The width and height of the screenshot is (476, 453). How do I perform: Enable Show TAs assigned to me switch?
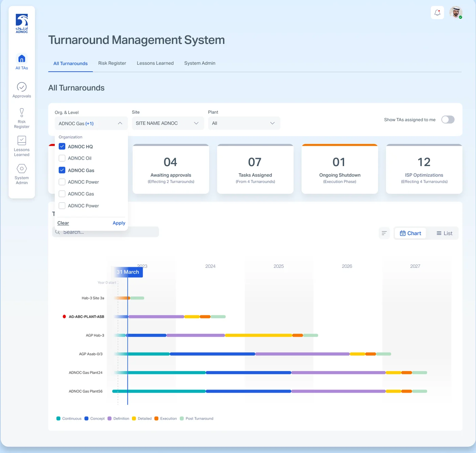(x=448, y=120)
